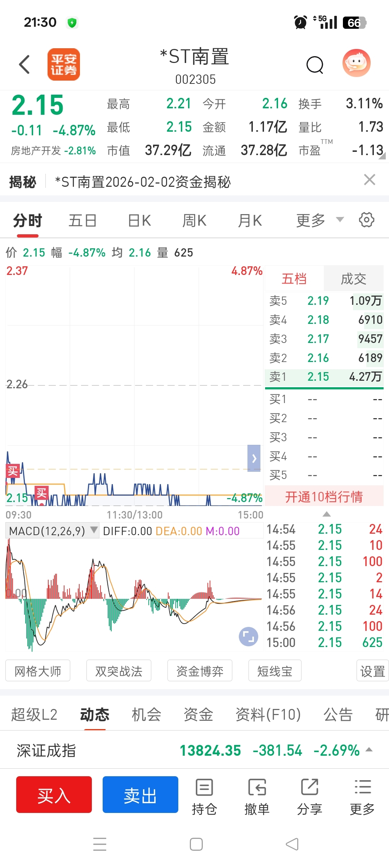The image size is (389, 868).
Task: Tap the 深证成指 13824.35 value
Action: tap(210, 750)
